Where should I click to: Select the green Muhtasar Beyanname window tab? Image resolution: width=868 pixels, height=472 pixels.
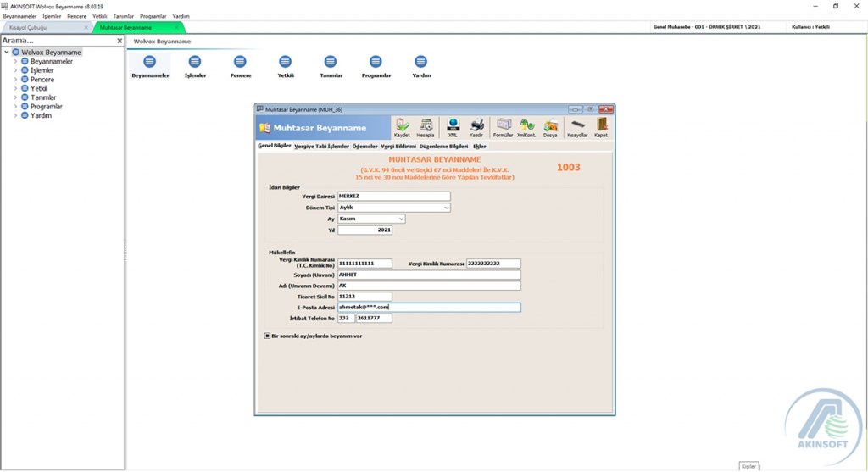138,27
